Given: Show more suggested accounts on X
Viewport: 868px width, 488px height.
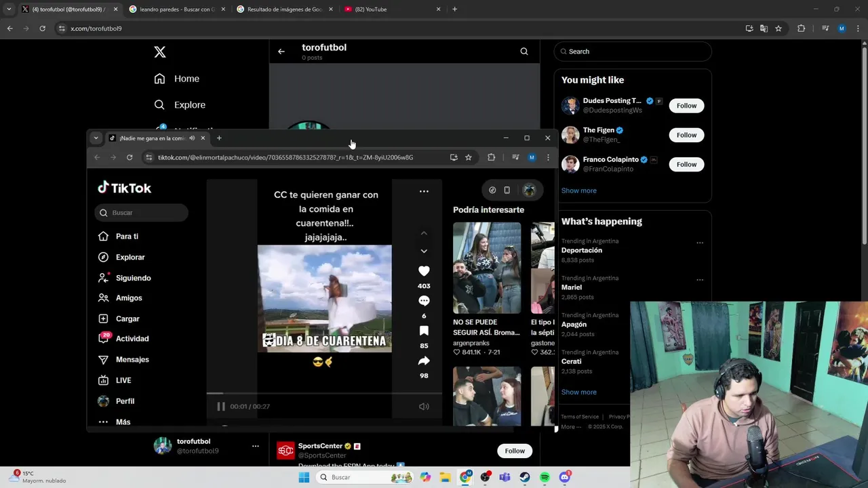Looking at the screenshot, I should point(579,190).
